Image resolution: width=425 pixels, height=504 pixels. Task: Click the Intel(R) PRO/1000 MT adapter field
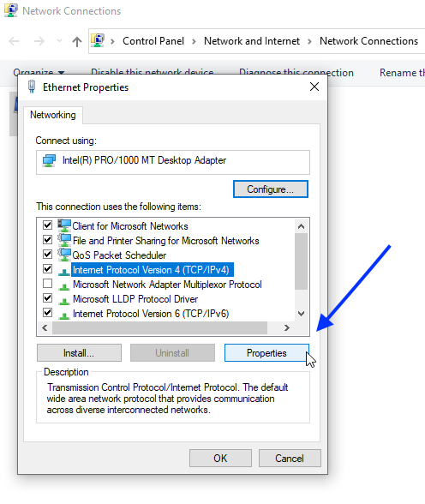click(x=173, y=162)
